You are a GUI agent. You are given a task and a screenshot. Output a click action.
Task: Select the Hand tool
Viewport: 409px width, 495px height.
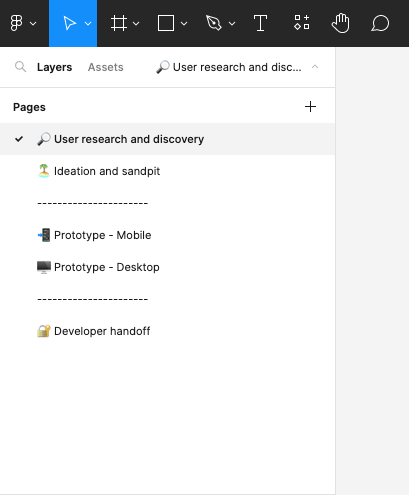[x=341, y=23]
